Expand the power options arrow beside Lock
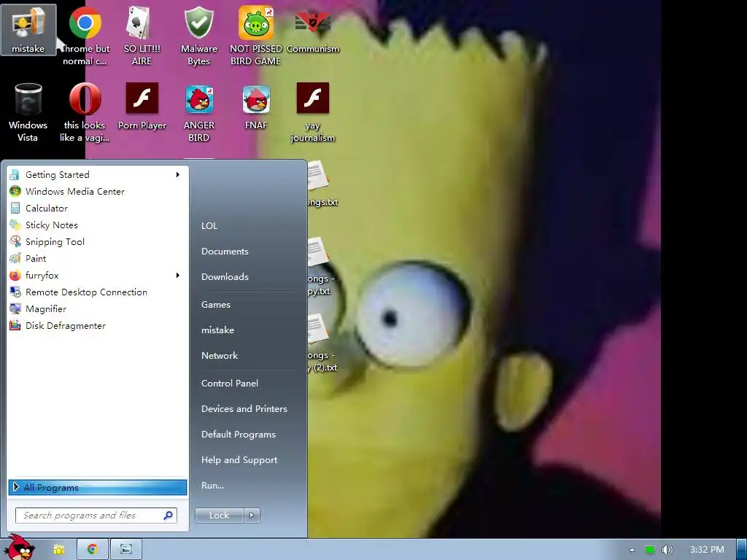The height and width of the screenshot is (560, 747). [252, 516]
